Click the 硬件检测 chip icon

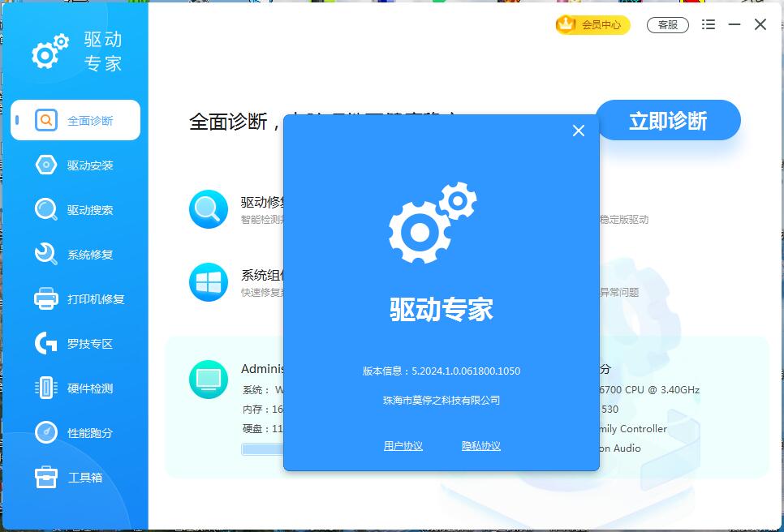tap(46, 388)
